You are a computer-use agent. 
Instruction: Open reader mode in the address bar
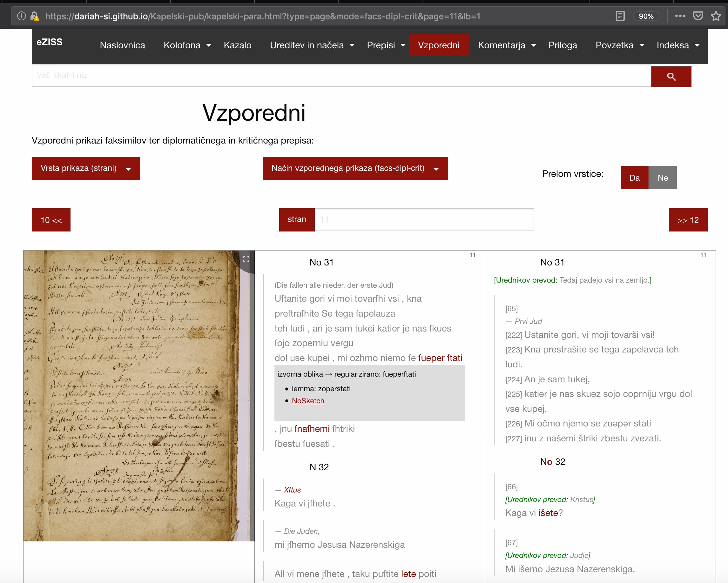(620, 16)
